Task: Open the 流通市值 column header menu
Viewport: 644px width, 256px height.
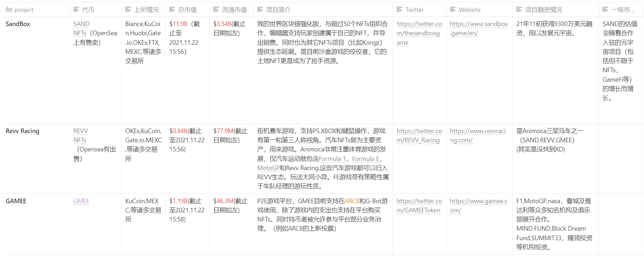Action: 232,10
